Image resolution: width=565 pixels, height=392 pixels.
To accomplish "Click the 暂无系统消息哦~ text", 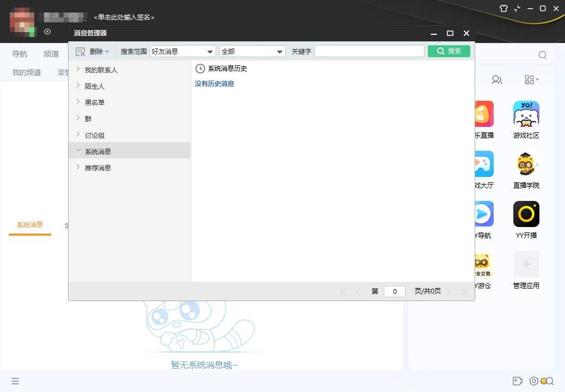I will pos(204,365).
